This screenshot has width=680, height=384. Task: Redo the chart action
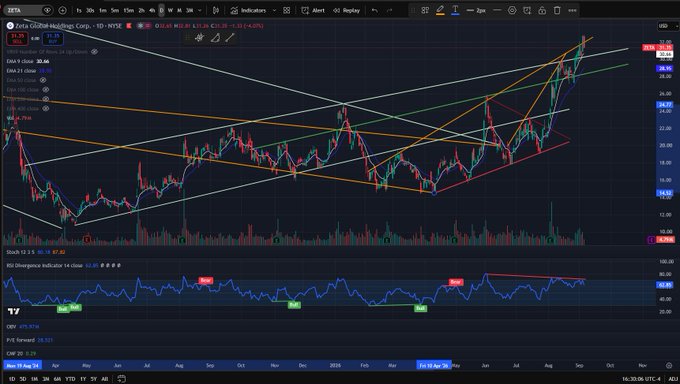[x=389, y=10]
